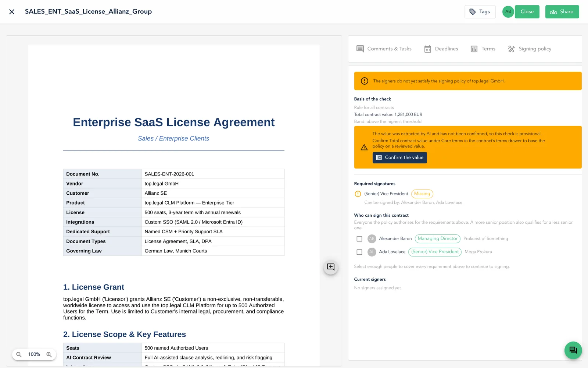Click the warning icon beside required signature
The image size is (588, 368).
pos(358,194)
